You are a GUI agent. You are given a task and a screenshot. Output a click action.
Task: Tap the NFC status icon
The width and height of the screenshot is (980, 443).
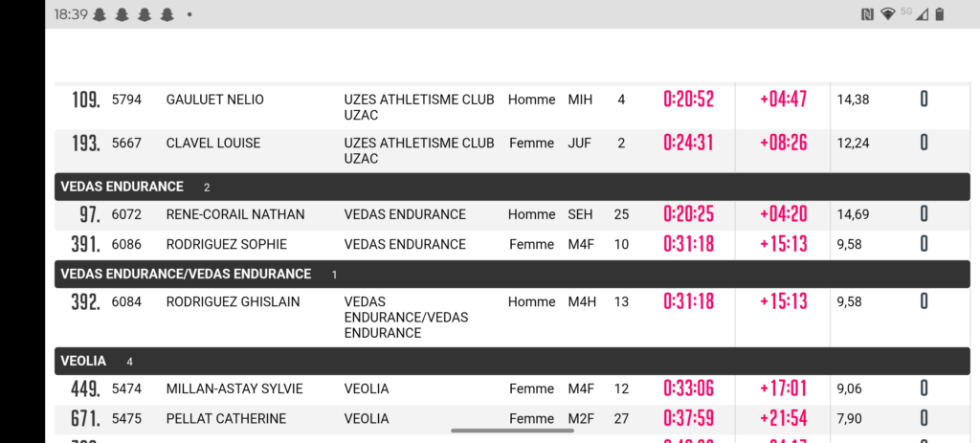[x=867, y=14]
